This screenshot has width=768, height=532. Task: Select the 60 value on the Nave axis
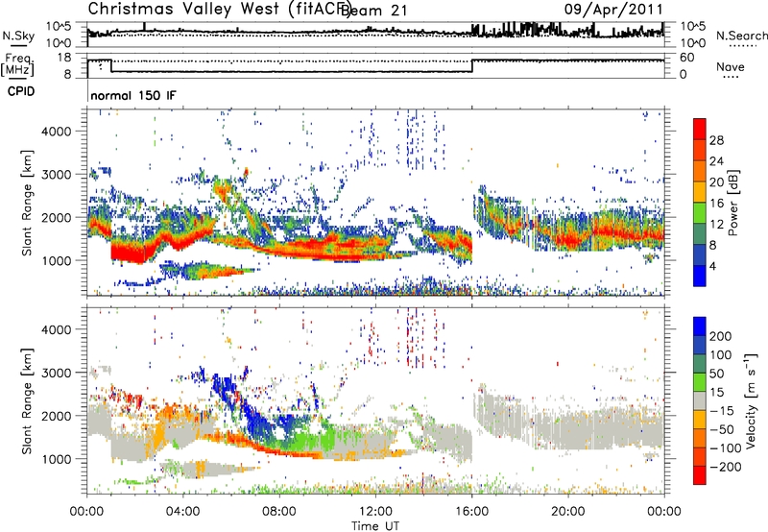click(x=687, y=58)
